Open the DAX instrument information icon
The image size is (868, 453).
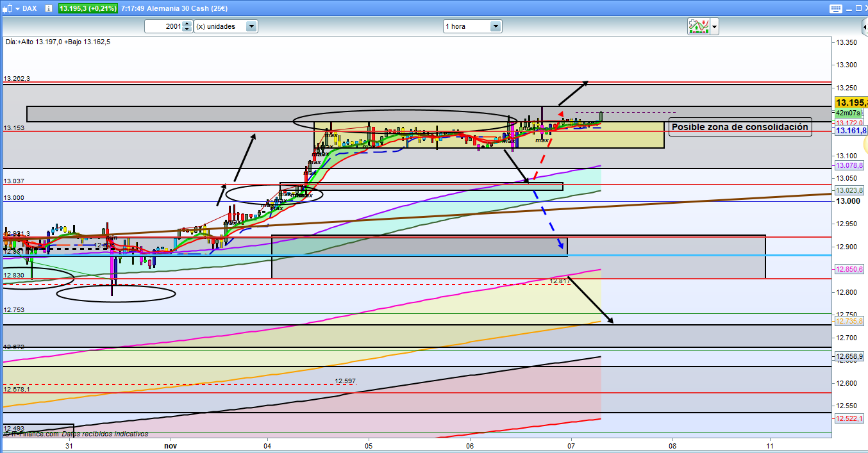pos(48,8)
